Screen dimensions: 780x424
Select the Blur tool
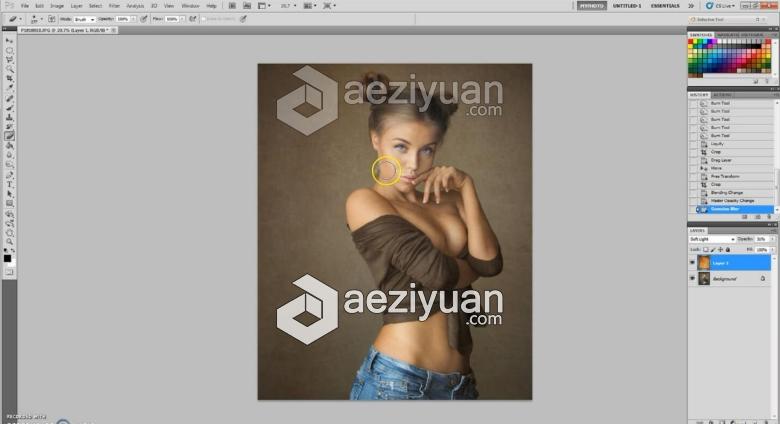click(9, 155)
